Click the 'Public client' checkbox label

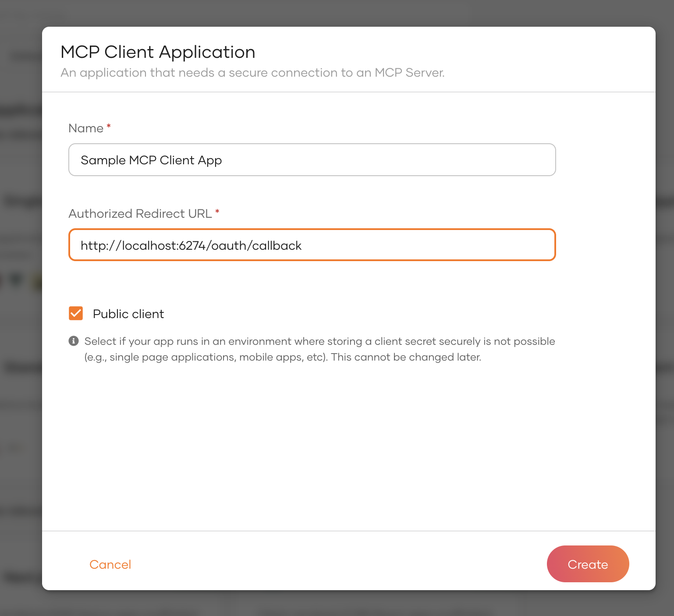128,314
